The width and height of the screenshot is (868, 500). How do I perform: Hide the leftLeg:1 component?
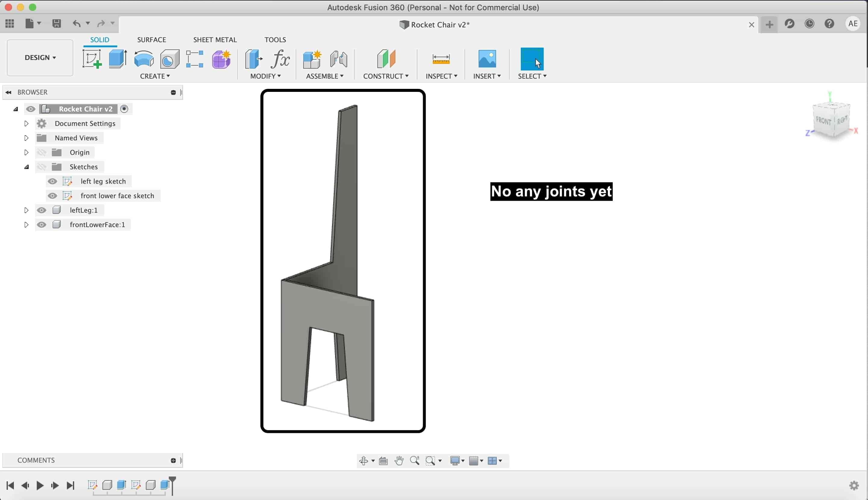[x=42, y=210]
